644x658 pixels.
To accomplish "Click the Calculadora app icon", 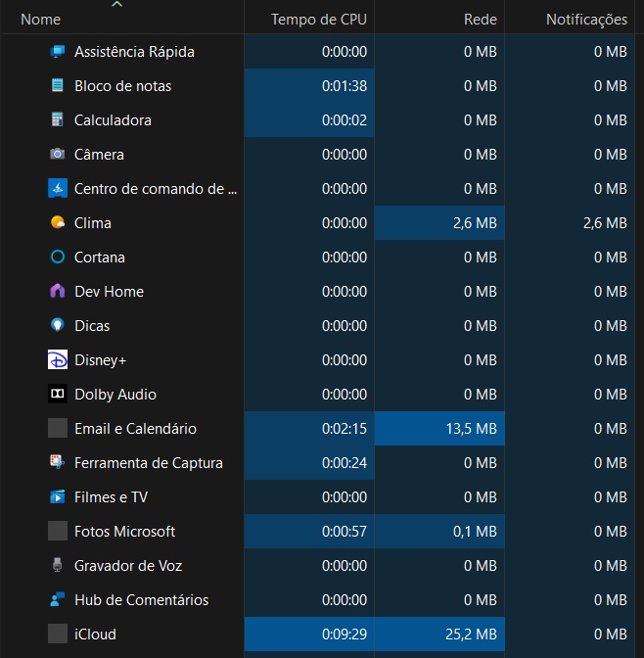I will point(58,120).
